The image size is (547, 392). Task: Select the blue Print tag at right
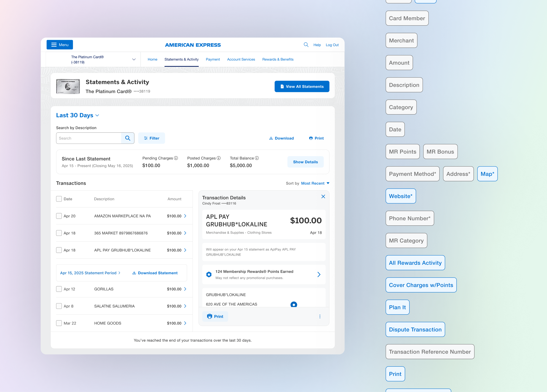point(395,374)
